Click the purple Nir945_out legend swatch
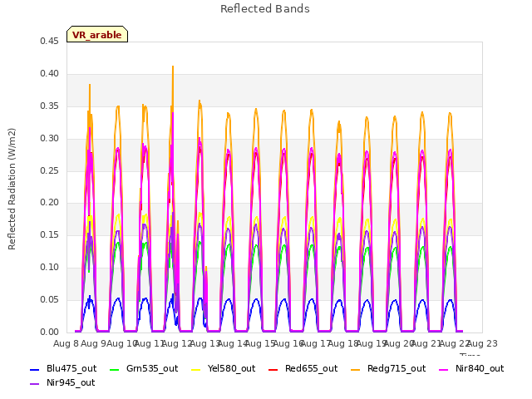The image size is (532, 399). [x=35, y=384]
